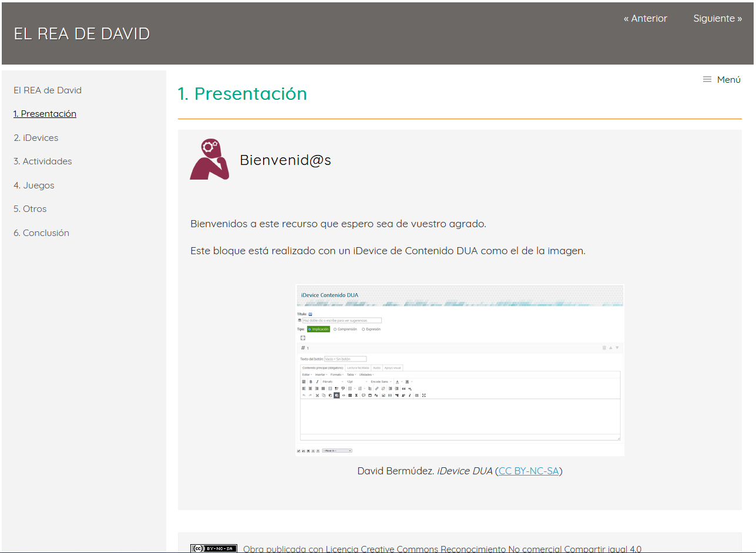Open 4. Juegos page
Image resolution: width=756 pixels, height=553 pixels.
34,186
